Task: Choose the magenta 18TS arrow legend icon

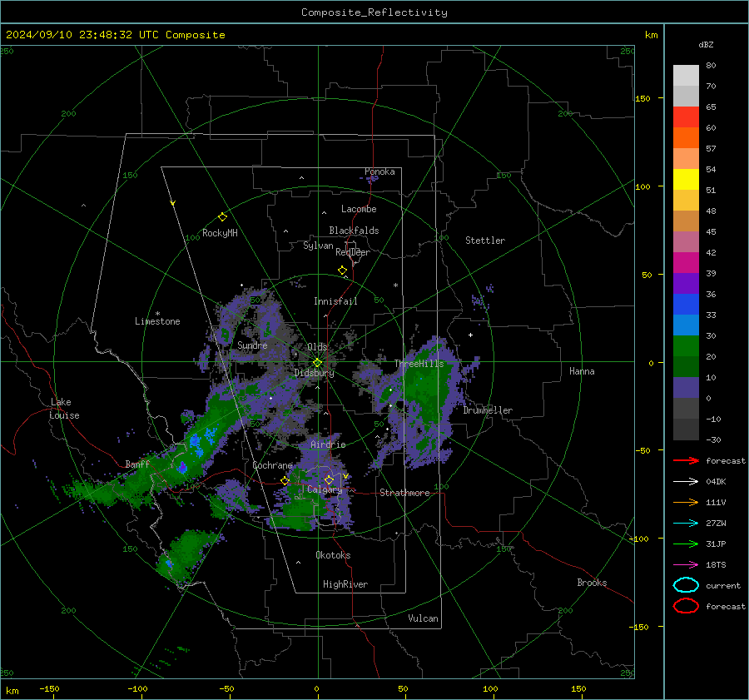Action: pyautogui.click(x=686, y=565)
